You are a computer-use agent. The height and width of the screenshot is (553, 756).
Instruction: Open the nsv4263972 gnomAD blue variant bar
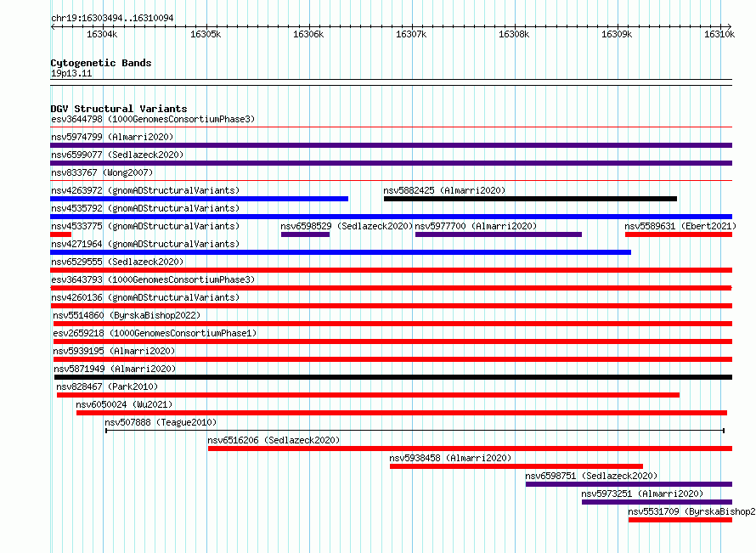click(x=199, y=199)
